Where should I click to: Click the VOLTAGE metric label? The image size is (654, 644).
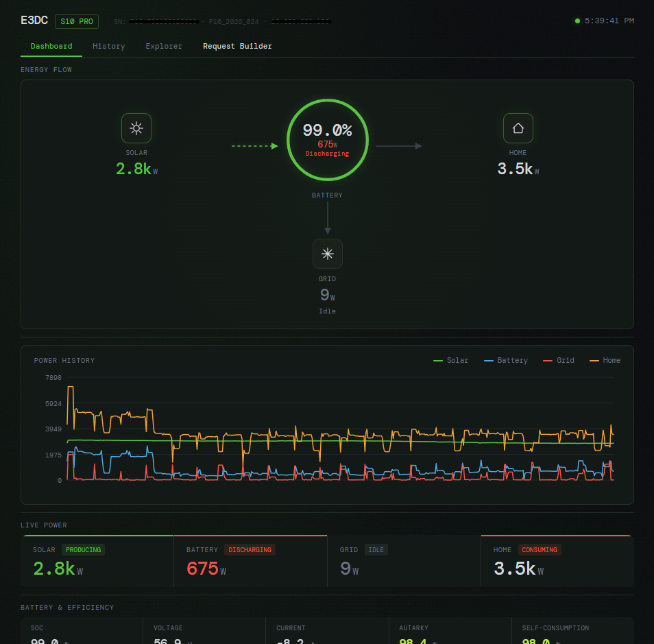pyautogui.click(x=168, y=628)
